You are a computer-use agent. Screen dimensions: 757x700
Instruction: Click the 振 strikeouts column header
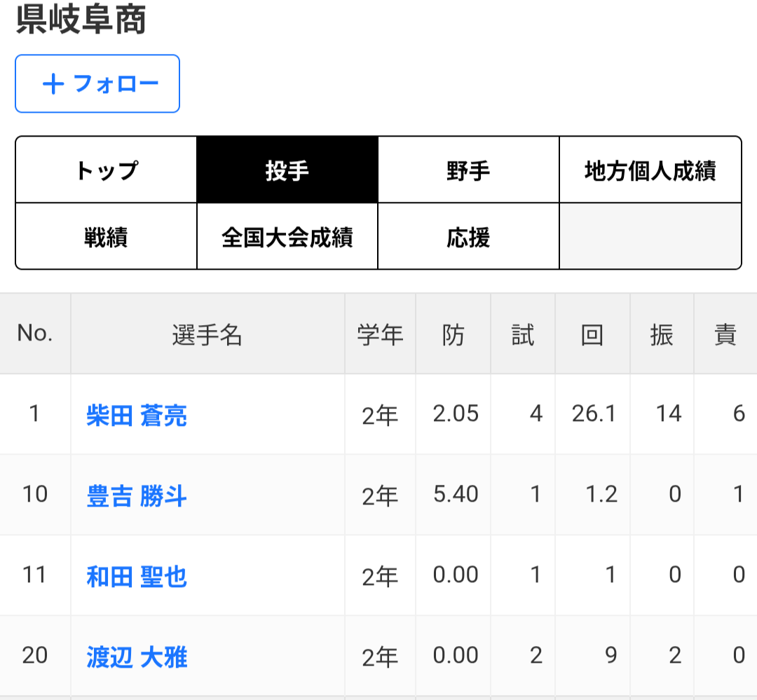coord(662,336)
